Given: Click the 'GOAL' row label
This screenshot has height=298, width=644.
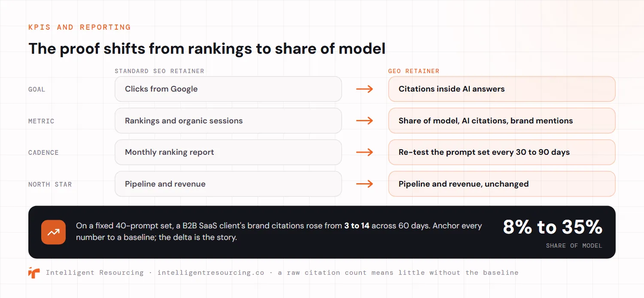Looking at the screenshot, I should click(37, 89).
